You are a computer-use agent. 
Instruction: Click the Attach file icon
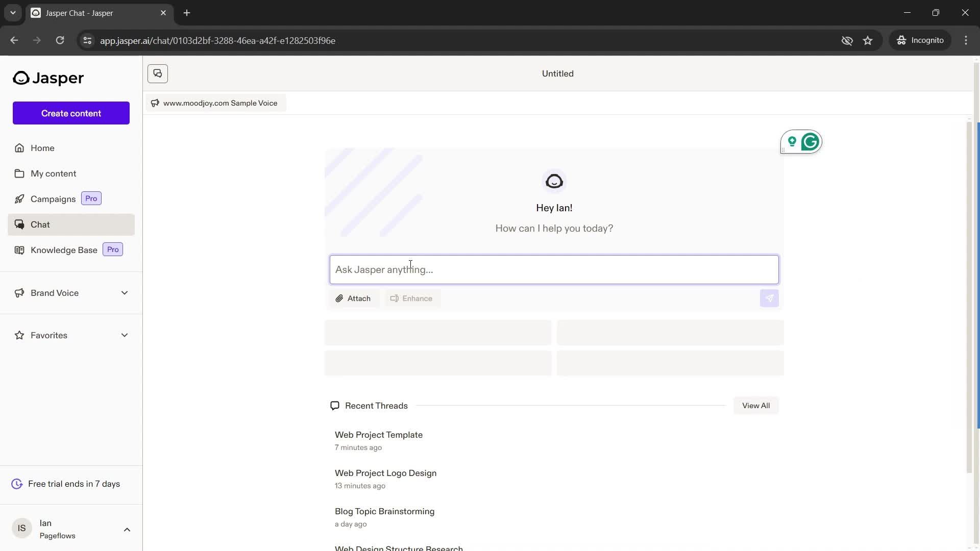[x=339, y=298]
